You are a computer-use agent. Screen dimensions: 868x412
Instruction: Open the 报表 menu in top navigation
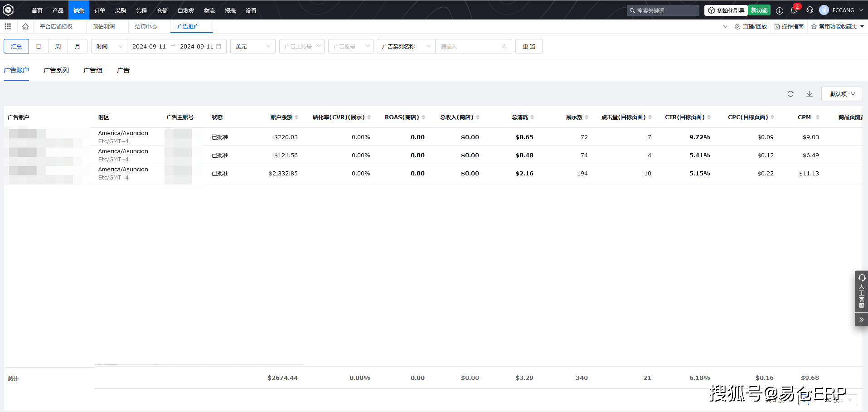(x=230, y=10)
